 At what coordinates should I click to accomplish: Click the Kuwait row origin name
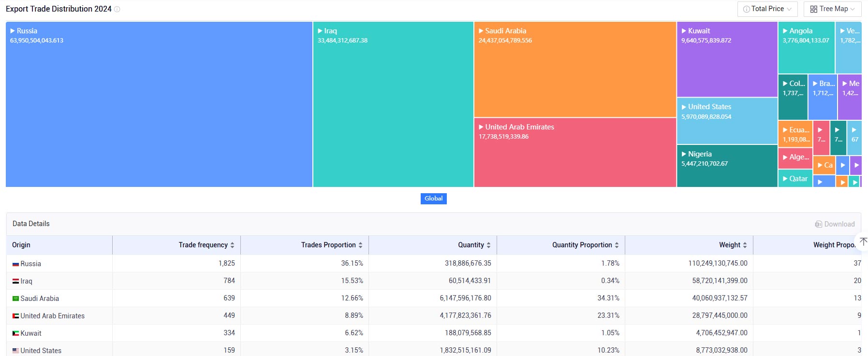[x=31, y=333]
